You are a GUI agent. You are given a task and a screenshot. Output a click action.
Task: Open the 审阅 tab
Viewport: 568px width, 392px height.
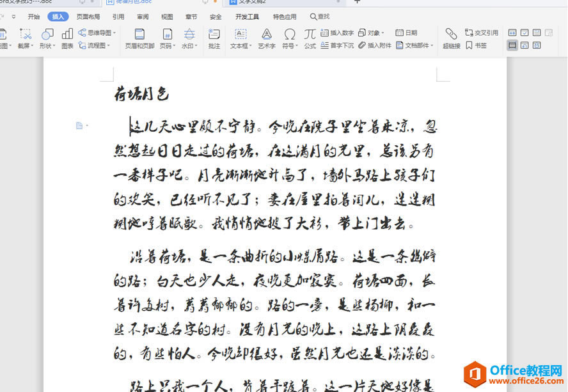[x=143, y=17]
